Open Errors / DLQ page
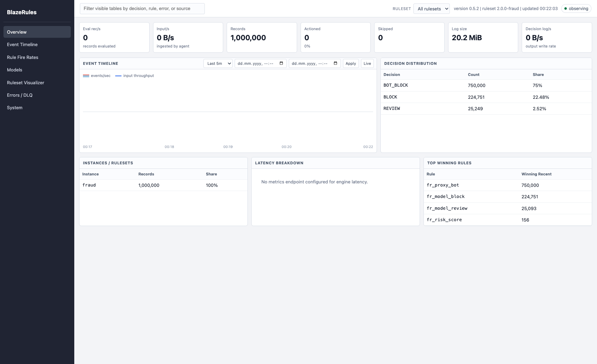 (x=37, y=95)
